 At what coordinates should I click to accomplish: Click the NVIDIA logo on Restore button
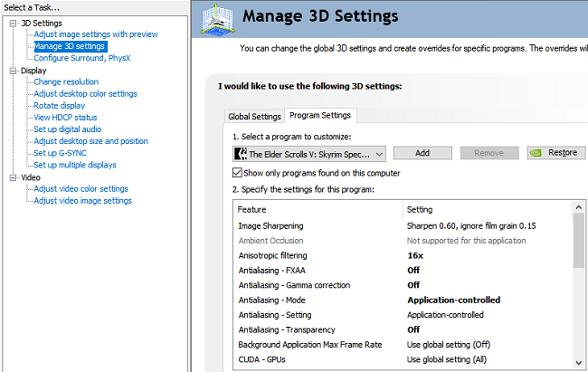click(x=537, y=153)
